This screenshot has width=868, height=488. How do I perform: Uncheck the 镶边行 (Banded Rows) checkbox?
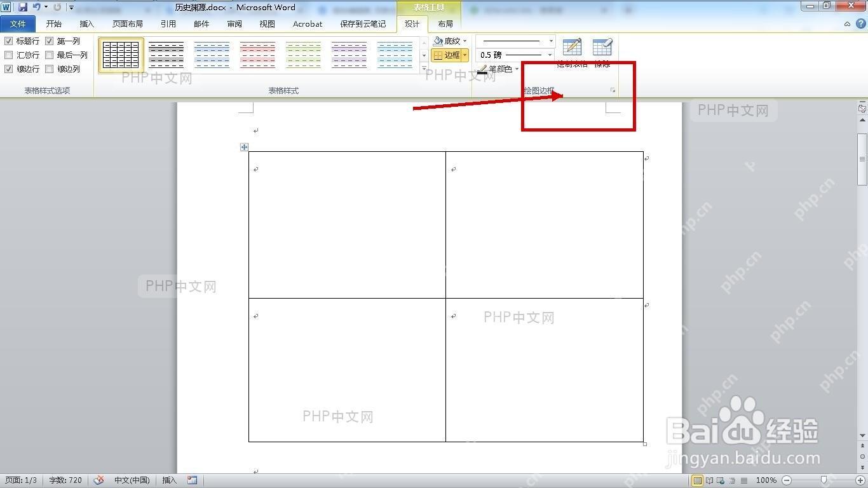(x=9, y=69)
